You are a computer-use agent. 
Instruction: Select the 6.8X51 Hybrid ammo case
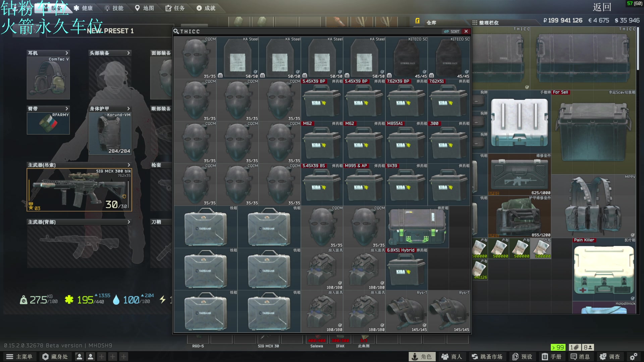407,269
